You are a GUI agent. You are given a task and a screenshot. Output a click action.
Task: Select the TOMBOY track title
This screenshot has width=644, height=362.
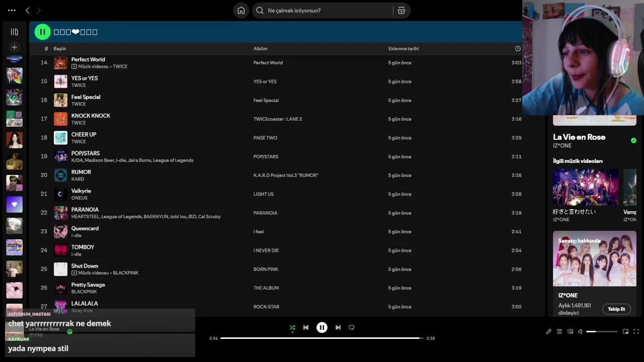[x=83, y=247]
